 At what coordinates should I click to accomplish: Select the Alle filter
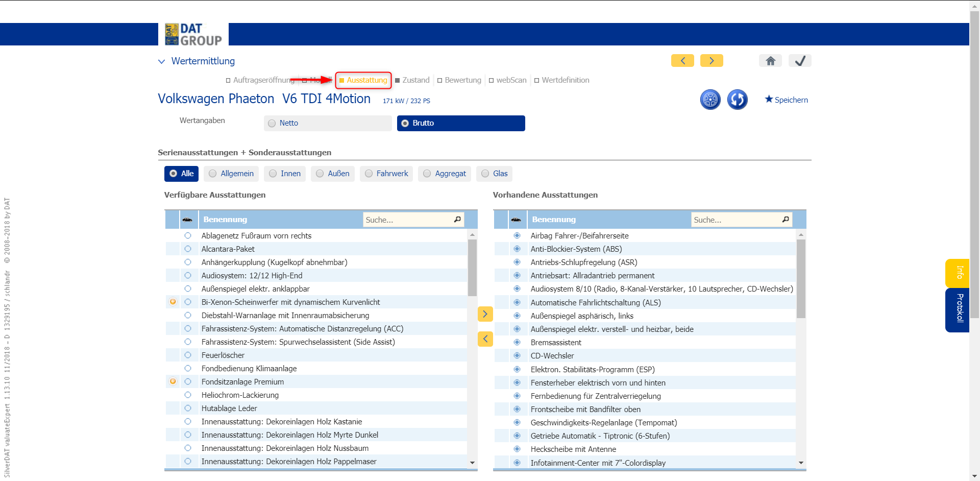[x=181, y=174]
